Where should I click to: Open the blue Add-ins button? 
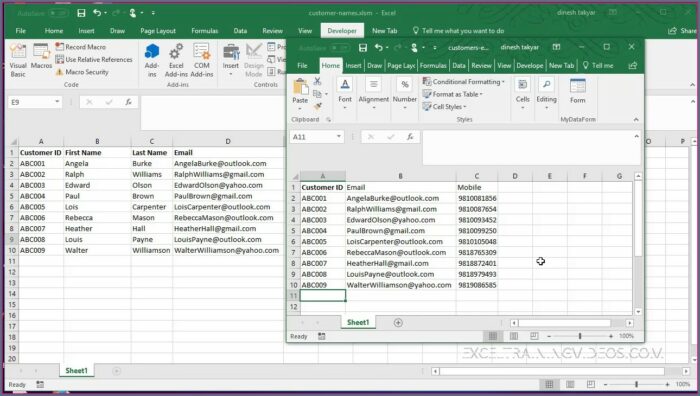pos(152,60)
